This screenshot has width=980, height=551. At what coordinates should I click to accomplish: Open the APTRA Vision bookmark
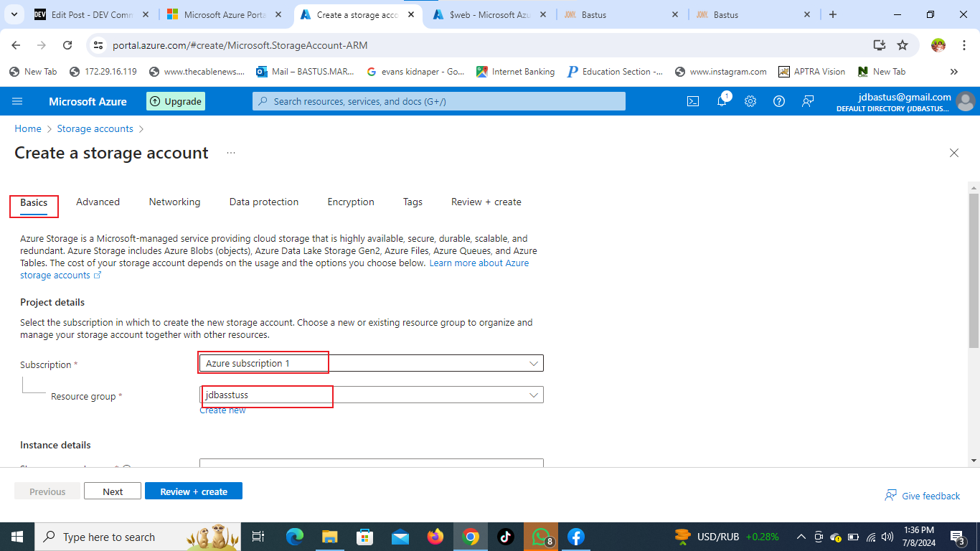click(811, 72)
